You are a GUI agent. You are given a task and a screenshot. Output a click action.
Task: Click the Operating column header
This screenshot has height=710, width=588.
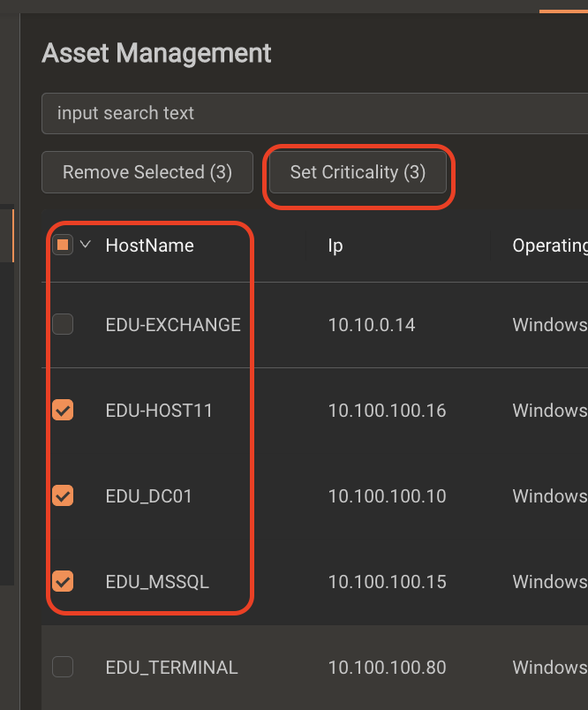550,245
